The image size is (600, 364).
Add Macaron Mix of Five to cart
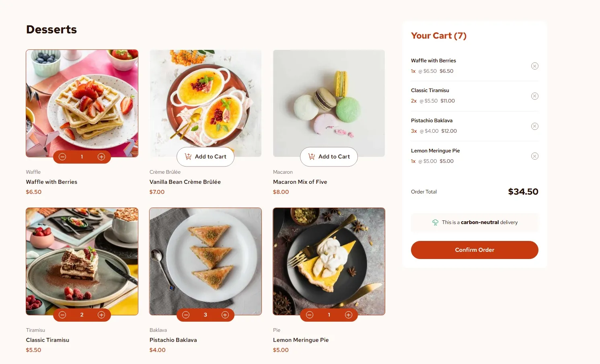329,157
